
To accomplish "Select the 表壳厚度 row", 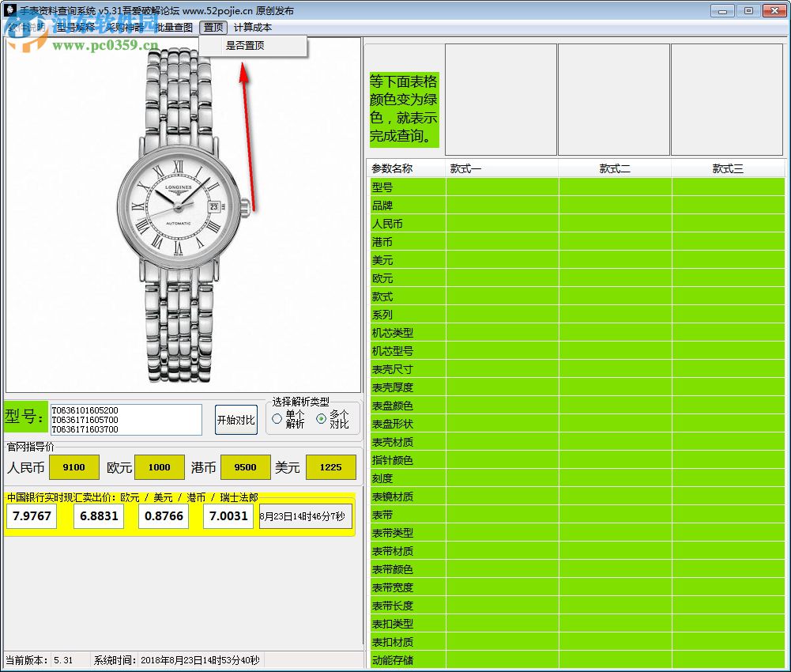I will pos(578,387).
